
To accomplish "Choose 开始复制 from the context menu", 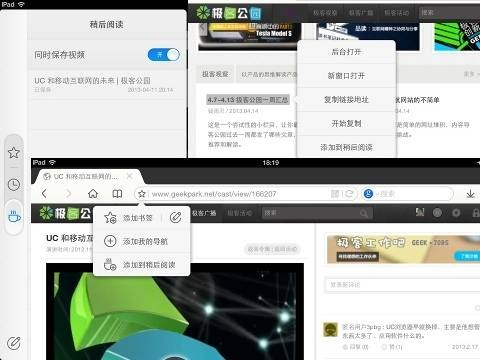I will tap(346, 123).
